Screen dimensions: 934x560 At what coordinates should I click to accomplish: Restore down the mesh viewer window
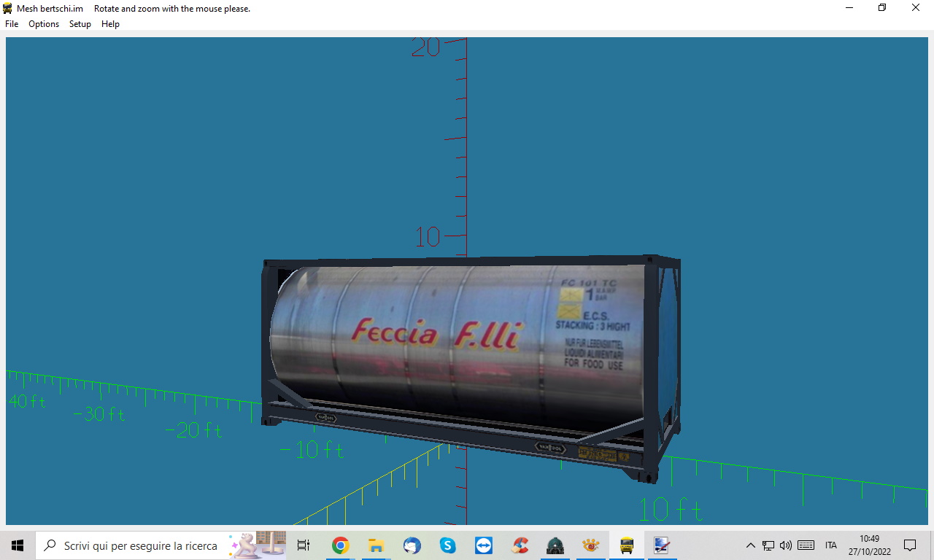(x=882, y=8)
